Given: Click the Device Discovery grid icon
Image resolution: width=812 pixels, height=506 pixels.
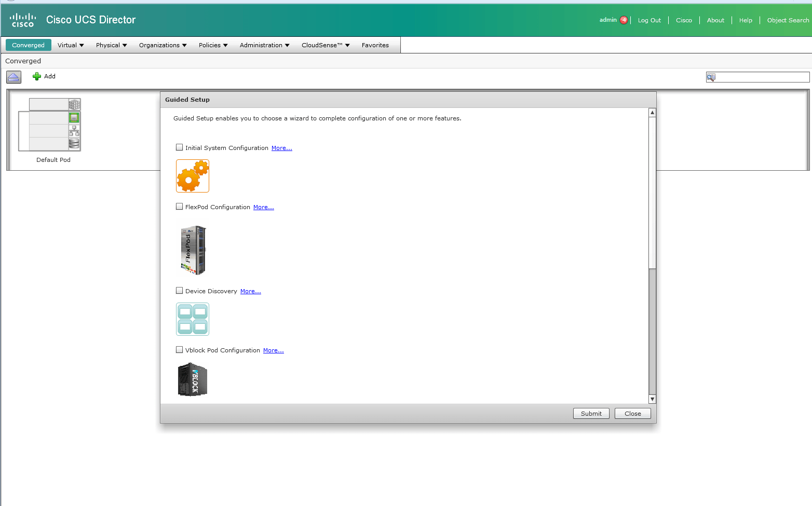Looking at the screenshot, I should coord(193,319).
